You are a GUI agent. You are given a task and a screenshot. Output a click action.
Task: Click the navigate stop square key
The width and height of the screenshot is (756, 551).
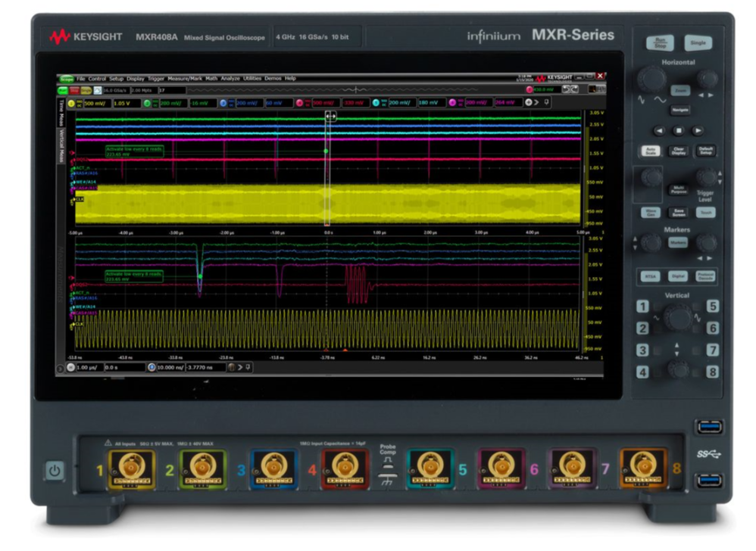click(x=679, y=130)
